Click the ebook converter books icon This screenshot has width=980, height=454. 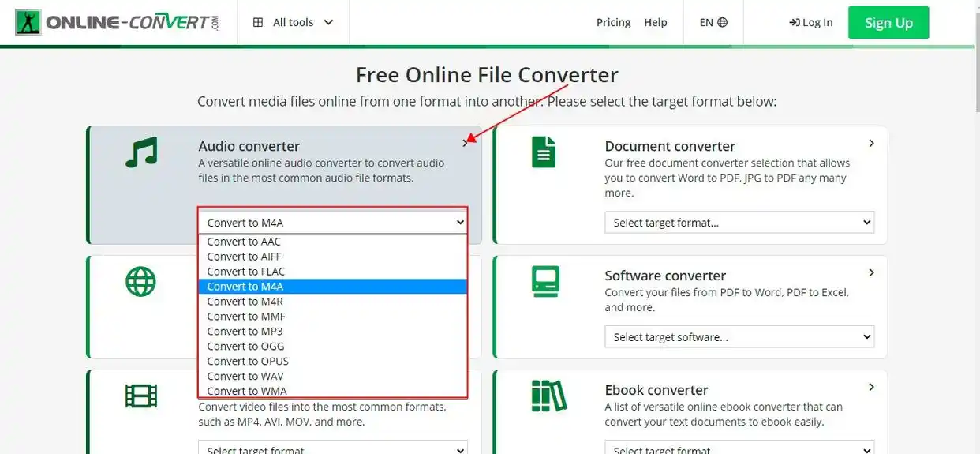pos(548,396)
